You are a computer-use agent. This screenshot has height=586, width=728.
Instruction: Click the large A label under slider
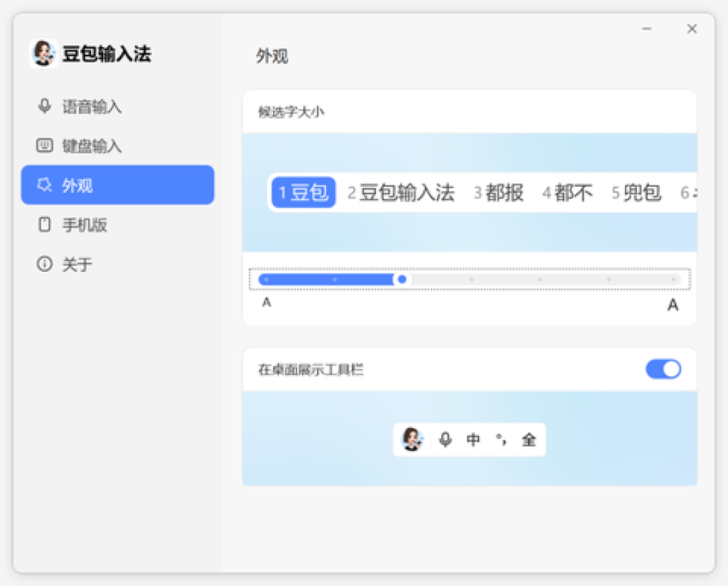673,305
